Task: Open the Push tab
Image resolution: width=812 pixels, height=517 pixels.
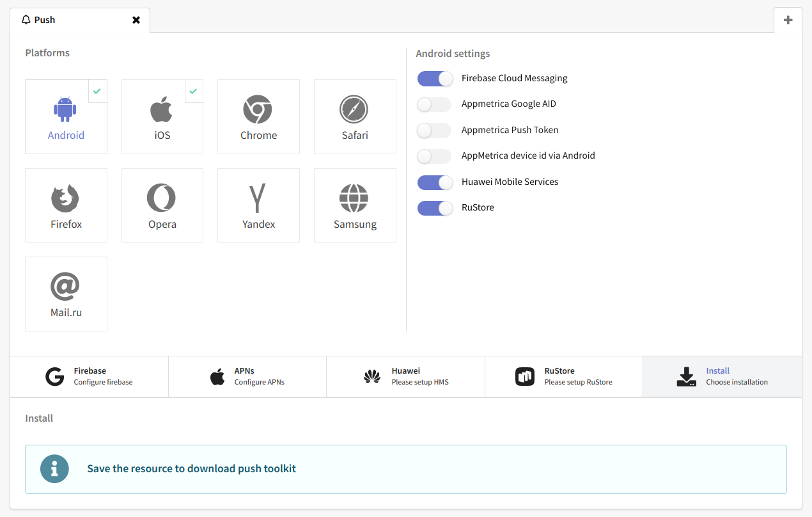Action: (80, 20)
